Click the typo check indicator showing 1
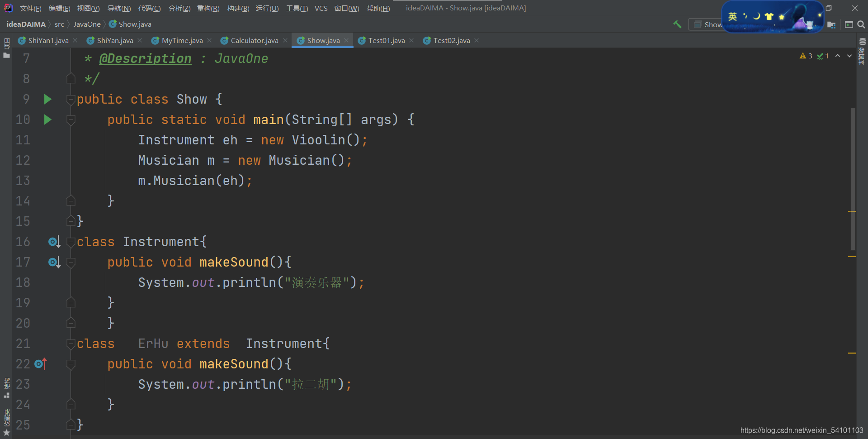The width and height of the screenshot is (868, 439). [x=823, y=56]
